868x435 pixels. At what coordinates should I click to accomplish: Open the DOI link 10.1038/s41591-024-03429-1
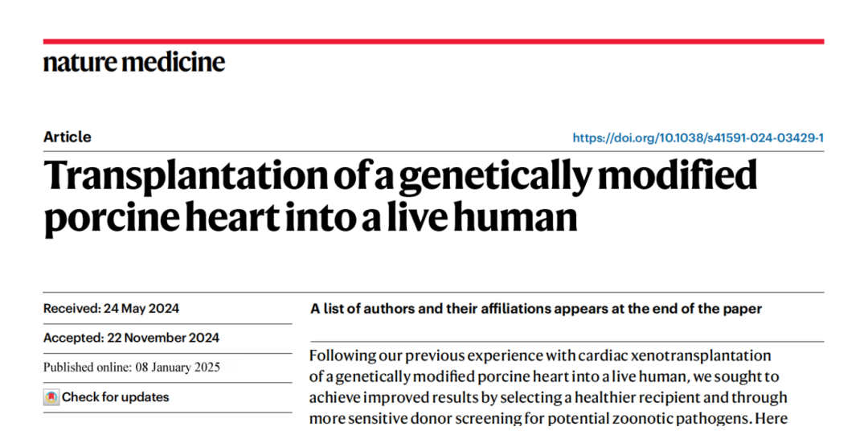(x=698, y=137)
